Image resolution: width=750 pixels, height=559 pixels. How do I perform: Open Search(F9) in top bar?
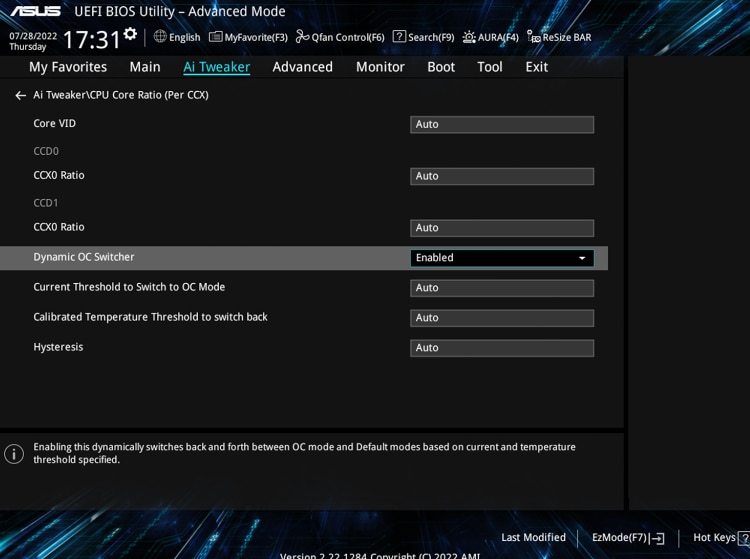click(x=423, y=37)
